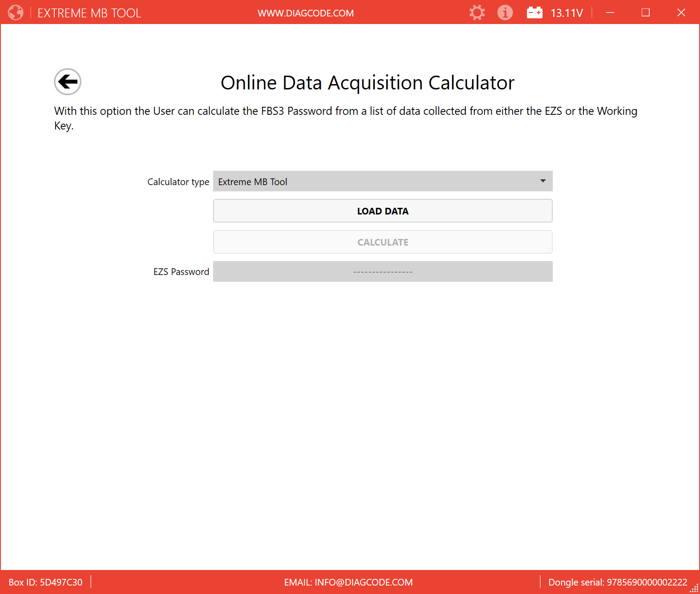Open settings with the gear icon
Viewport: 700px width, 594px height.
tap(477, 12)
